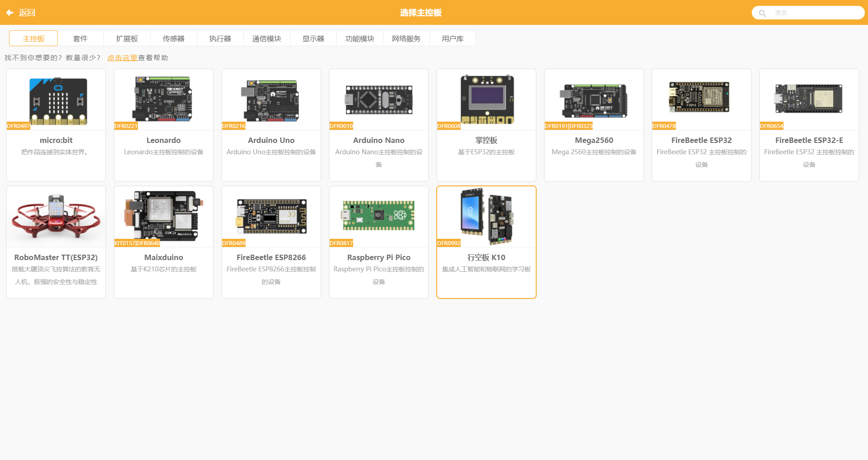Image resolution: width=868 pixels, height=460 pixels.
Task: Go to the 网络服务 tab
Action: coord(406,38)
